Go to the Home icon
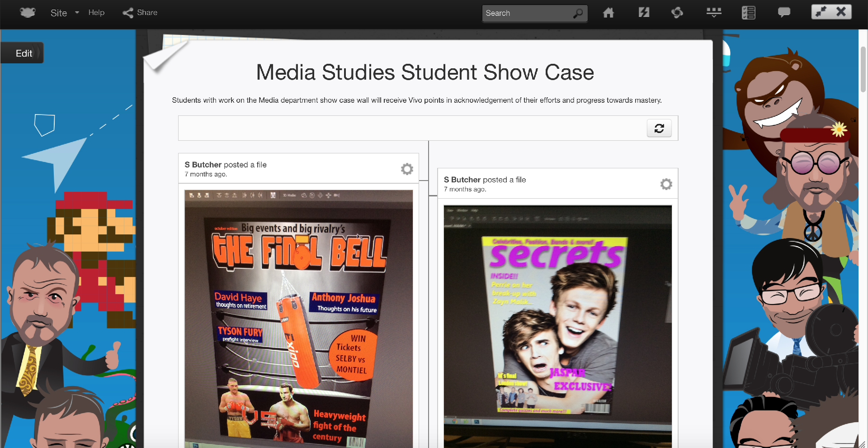This screenshot has height=448, width=868. [609, 13]
